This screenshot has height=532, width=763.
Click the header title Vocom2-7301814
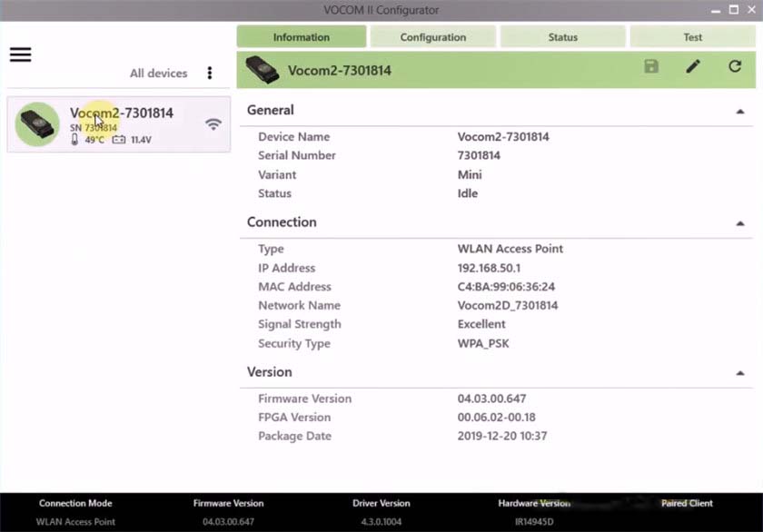339,71
